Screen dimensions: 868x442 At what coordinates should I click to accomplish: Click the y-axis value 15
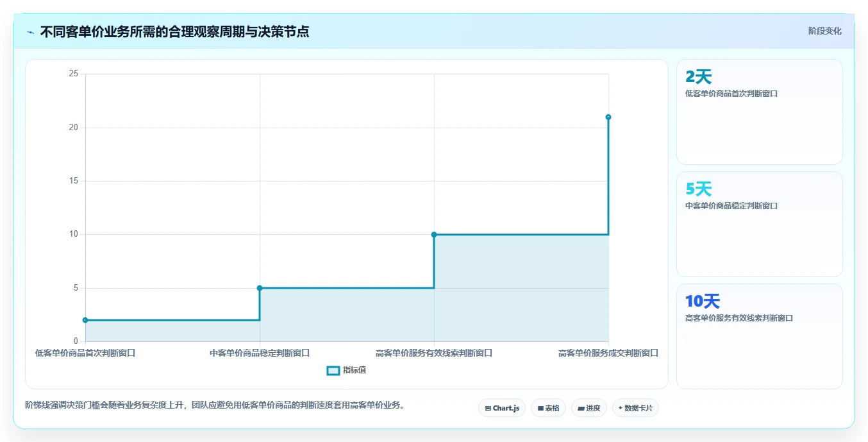point(74,181)
